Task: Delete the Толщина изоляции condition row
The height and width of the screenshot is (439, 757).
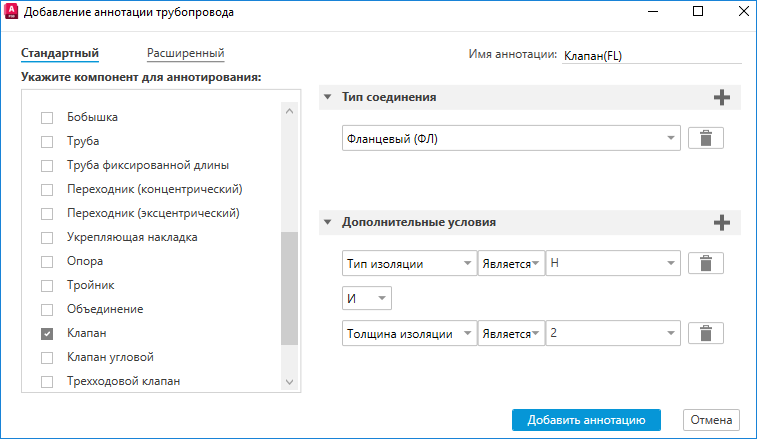Action: tap(706, 334)
